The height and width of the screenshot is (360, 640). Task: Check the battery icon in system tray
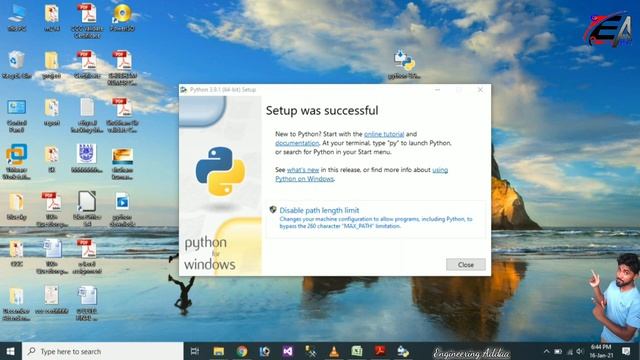coord(558,351)
